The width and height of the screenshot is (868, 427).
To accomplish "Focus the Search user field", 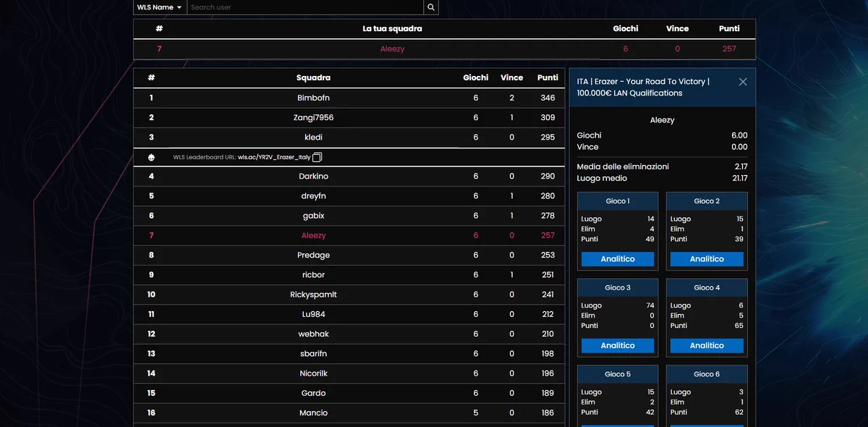I will point(305,7).
